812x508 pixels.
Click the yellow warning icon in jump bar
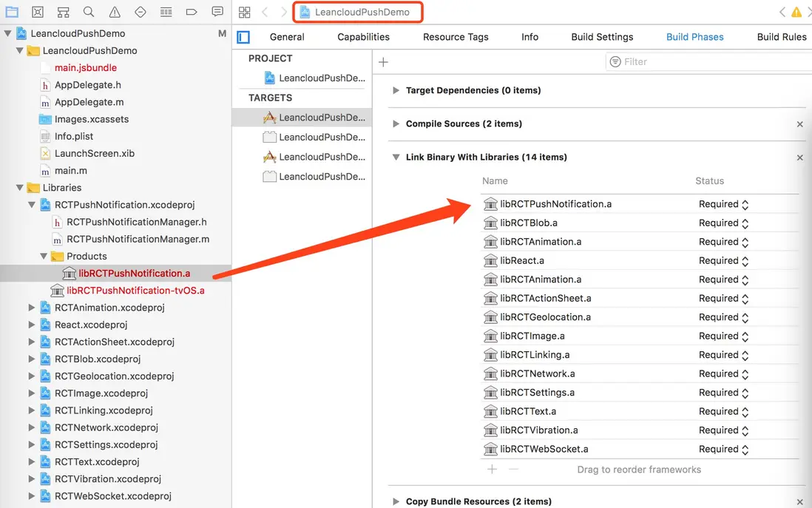796,12
